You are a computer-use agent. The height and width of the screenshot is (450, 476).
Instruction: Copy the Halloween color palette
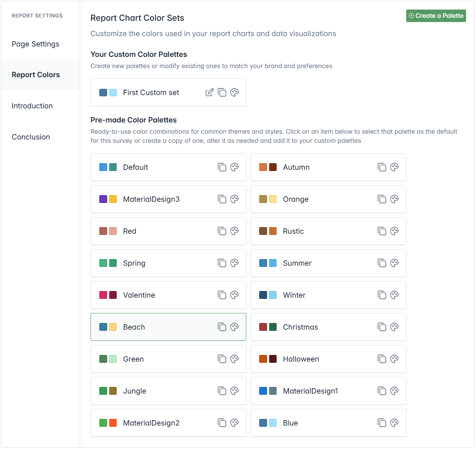382,359
